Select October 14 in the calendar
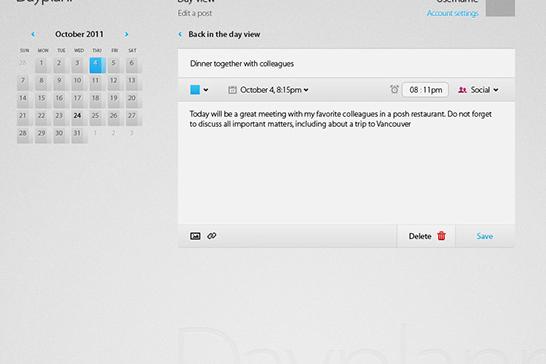The image size is (546, 364). (x=25, y=100)
